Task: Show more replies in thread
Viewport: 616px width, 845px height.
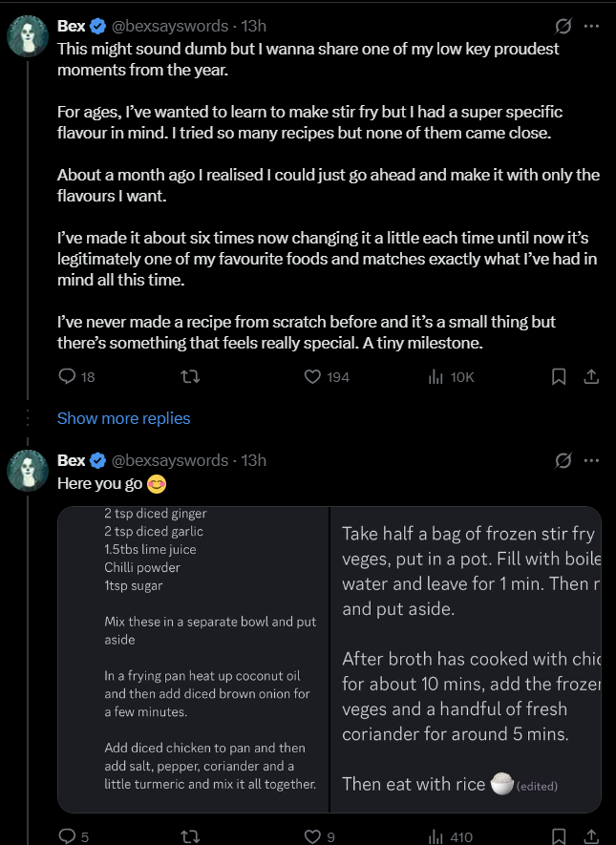Action: [124, 418]
